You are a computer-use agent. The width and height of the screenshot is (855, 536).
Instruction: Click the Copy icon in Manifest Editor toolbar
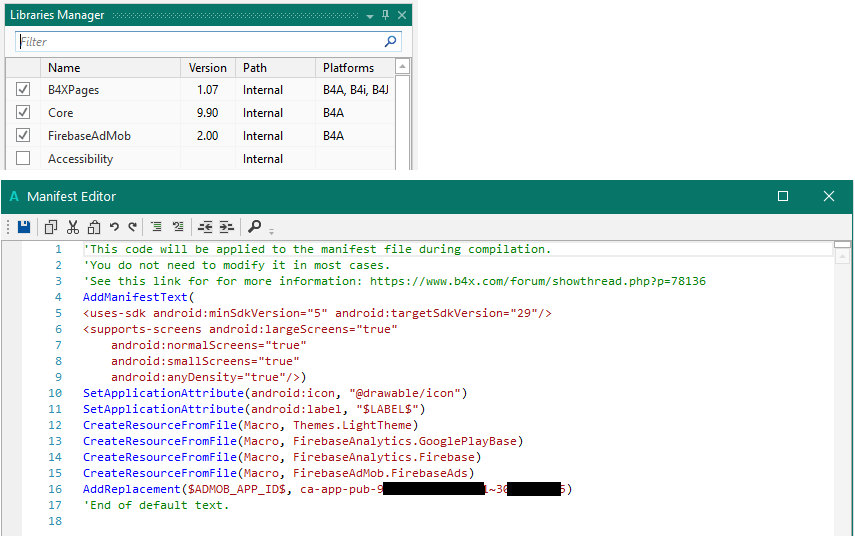51,227
